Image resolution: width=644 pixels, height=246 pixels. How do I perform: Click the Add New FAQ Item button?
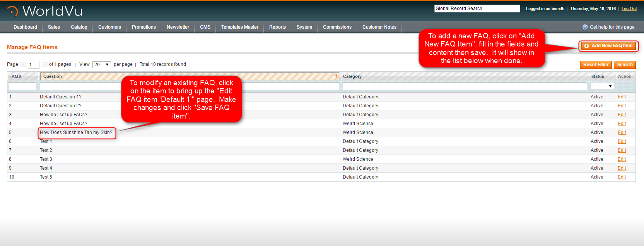tap(608, 46)
